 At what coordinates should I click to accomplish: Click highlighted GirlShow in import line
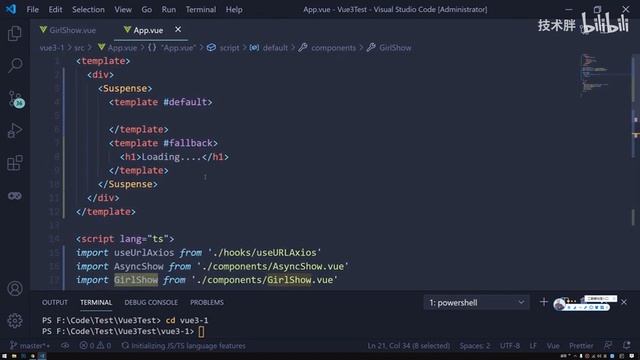coord(136,280)
